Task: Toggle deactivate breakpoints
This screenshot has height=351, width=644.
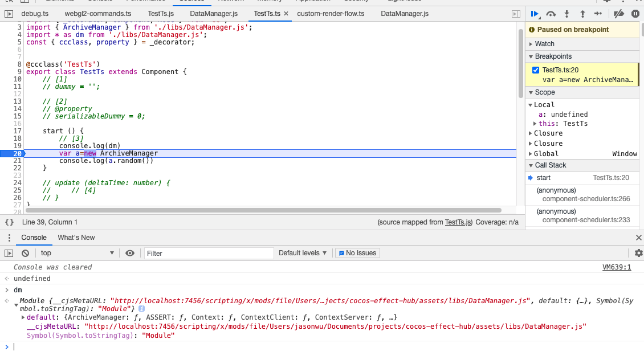Action: 619,14
